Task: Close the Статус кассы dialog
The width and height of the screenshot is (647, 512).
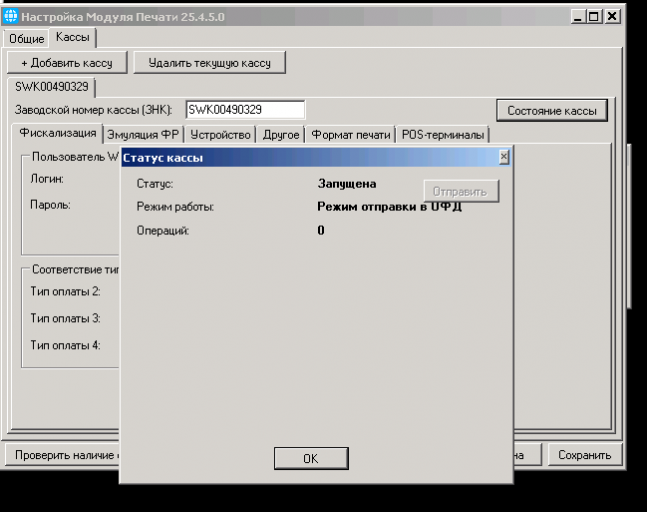Action: tap(504, 157)
